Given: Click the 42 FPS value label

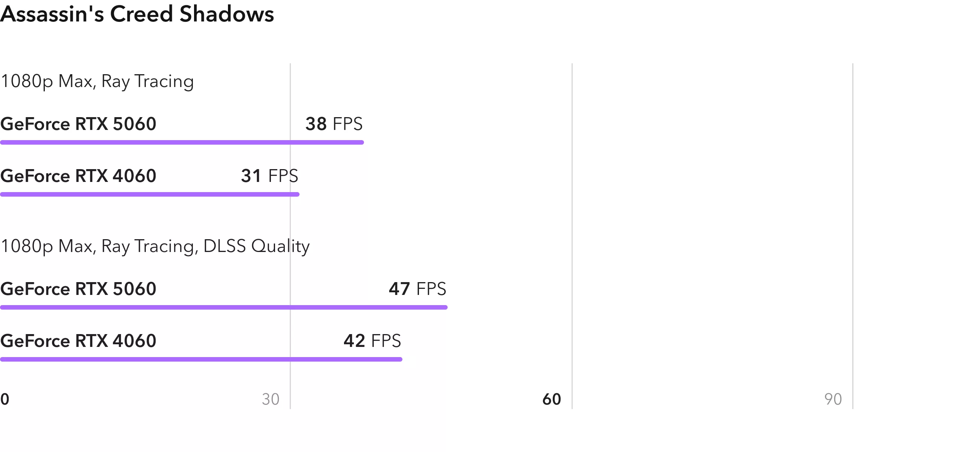Looking at the screenshot, I should click(372, 341).
